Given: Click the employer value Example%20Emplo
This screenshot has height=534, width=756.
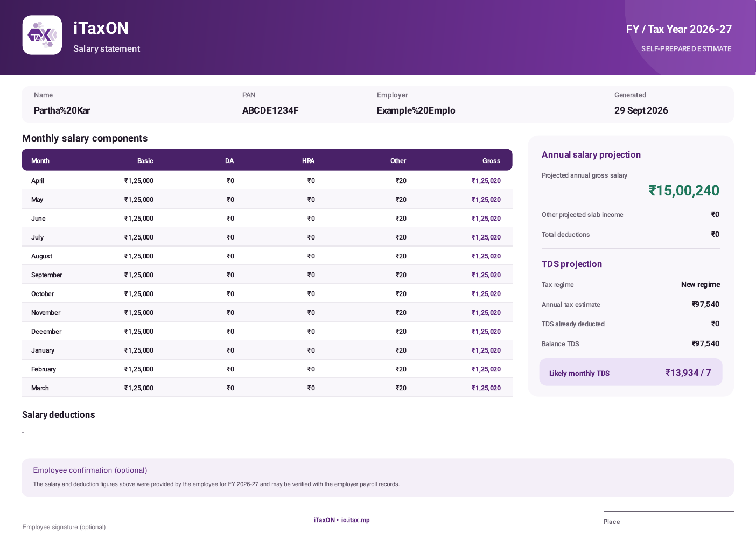Looking at the screenshot, I should (x=416, y=110).
